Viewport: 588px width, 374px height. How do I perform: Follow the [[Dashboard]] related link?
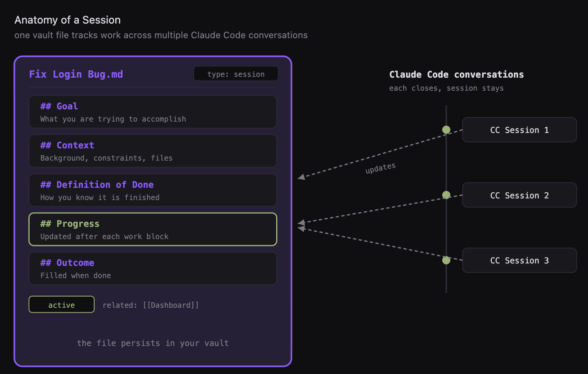(x=171, y=305)
